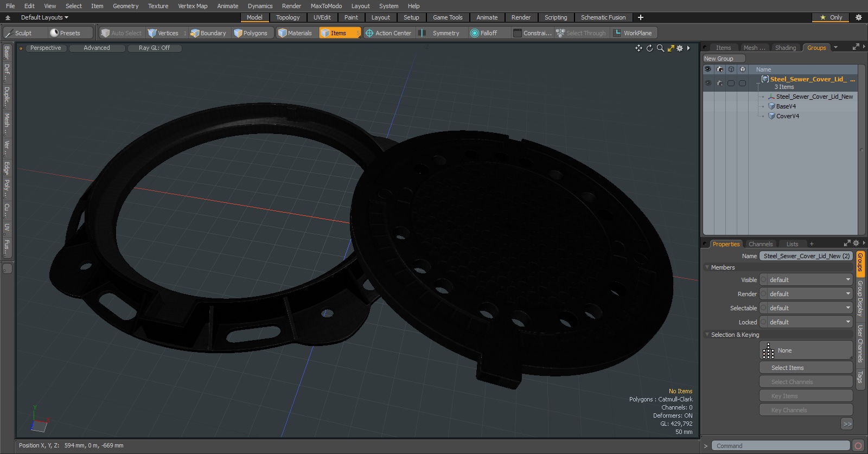This screenshot has width=868, height=454.
Task: Switch to the Channels tab
Action: click(760, 244)
